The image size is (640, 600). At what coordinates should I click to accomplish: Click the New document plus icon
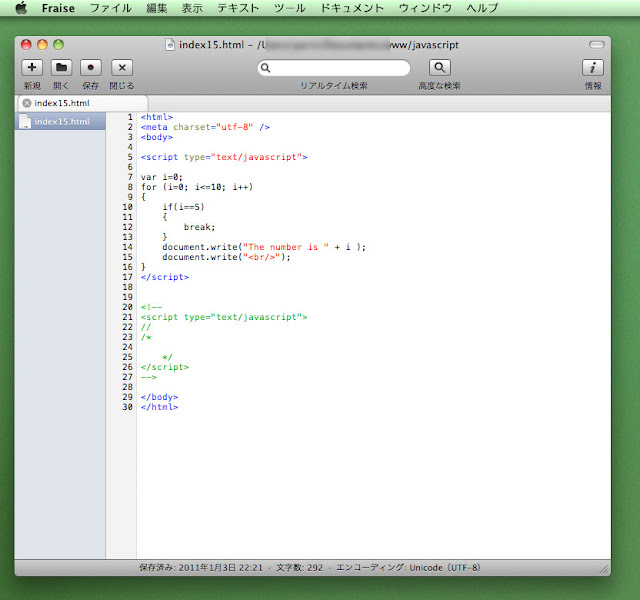[32, 67]
